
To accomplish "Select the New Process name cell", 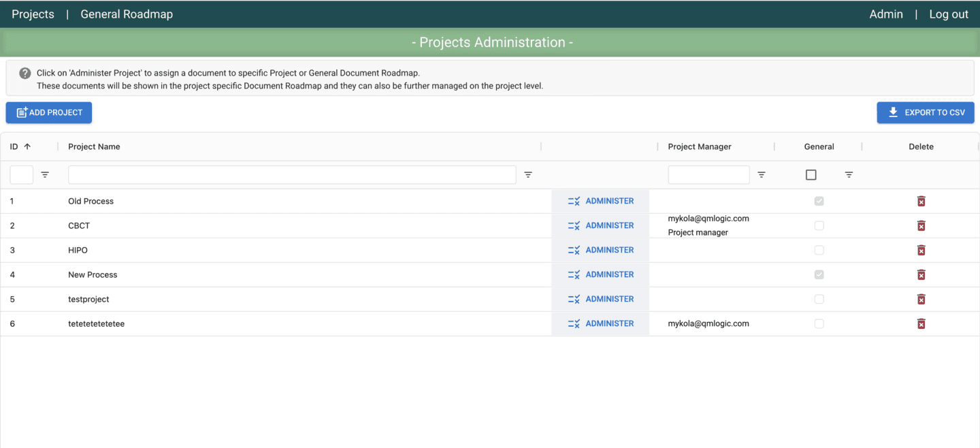I will point(93,274).
